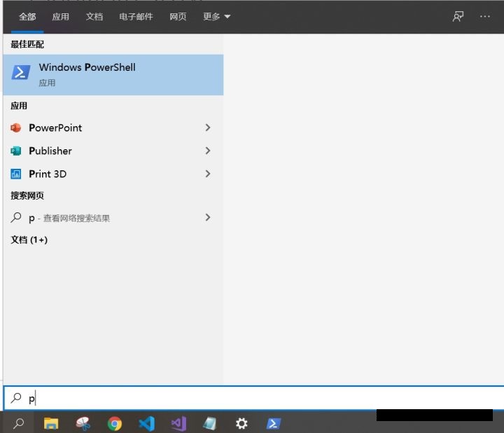Switch to the 网页 filter tab
The width and height of the screenshot is (504, 433).
click(178, 17)
